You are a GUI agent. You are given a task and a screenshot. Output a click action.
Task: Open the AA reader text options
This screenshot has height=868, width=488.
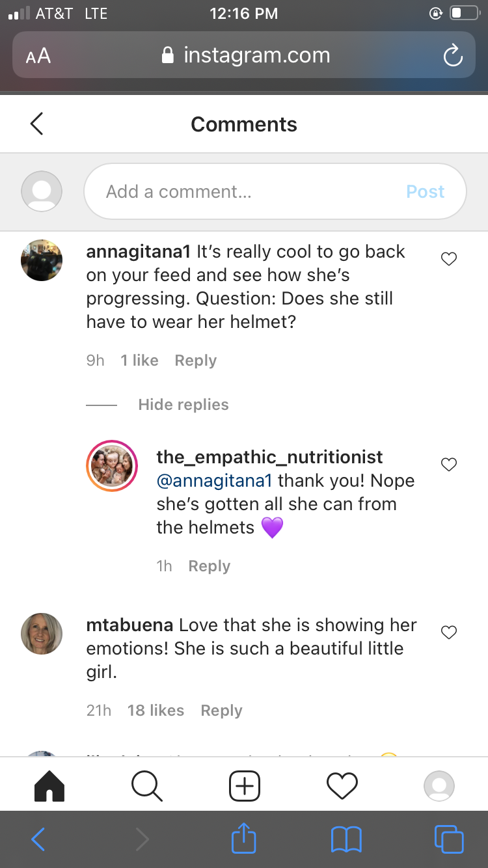(38, 56)
